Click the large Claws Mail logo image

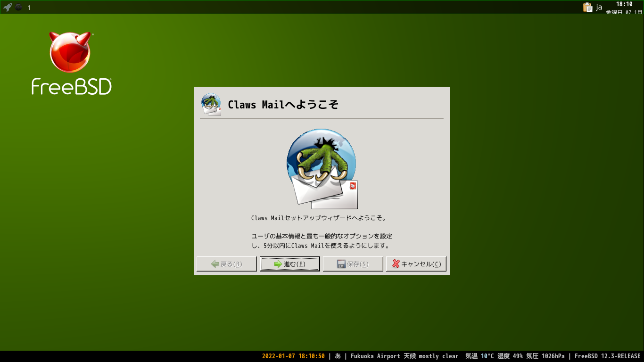pyautogui.click(x=322, y=169)
